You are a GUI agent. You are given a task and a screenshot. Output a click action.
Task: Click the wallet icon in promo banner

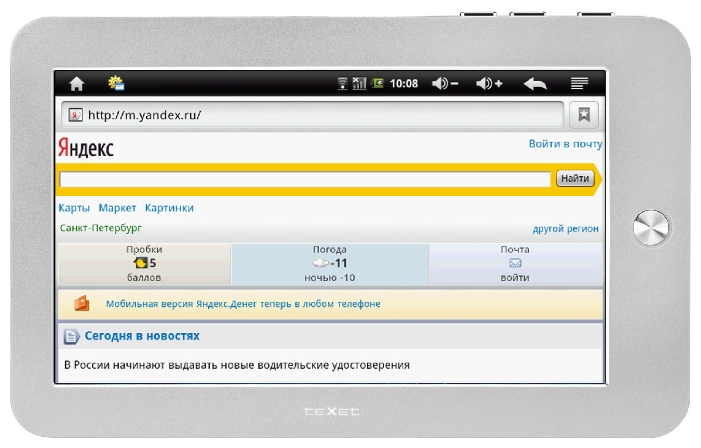pyautogui.click(x=82, y=304)
